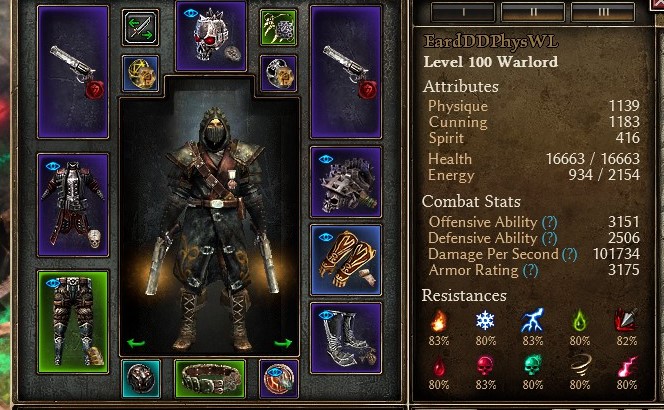Screen dimensions: 664x410
Task: Click the Damage Per Second help question mark
Action: (x=570, y=254)
